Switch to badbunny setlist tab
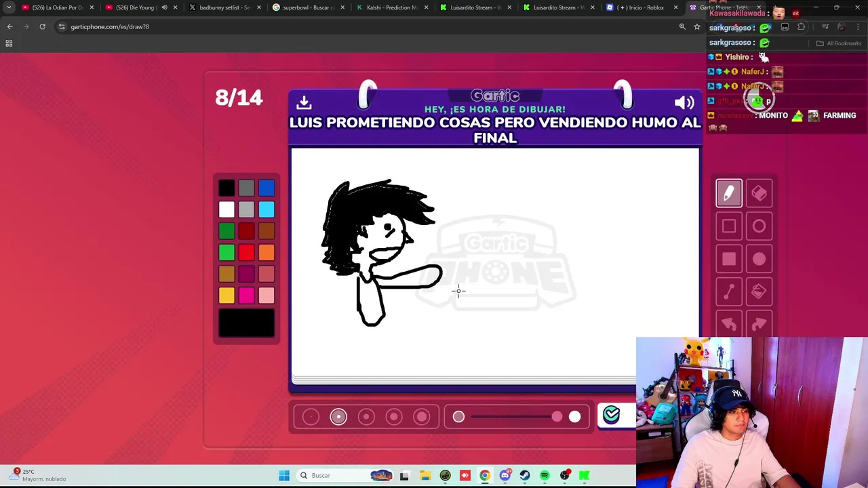This screenshot has width=868, height=488. click(x=224, y=7)
